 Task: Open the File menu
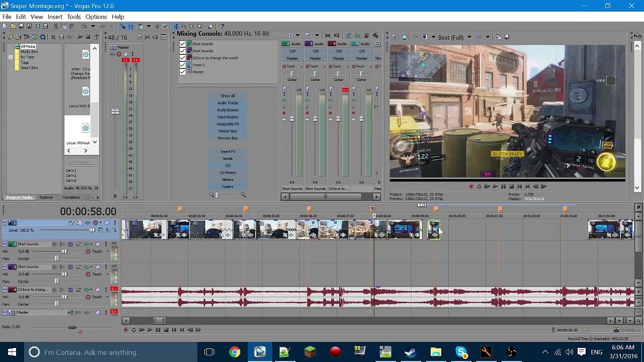7,17
